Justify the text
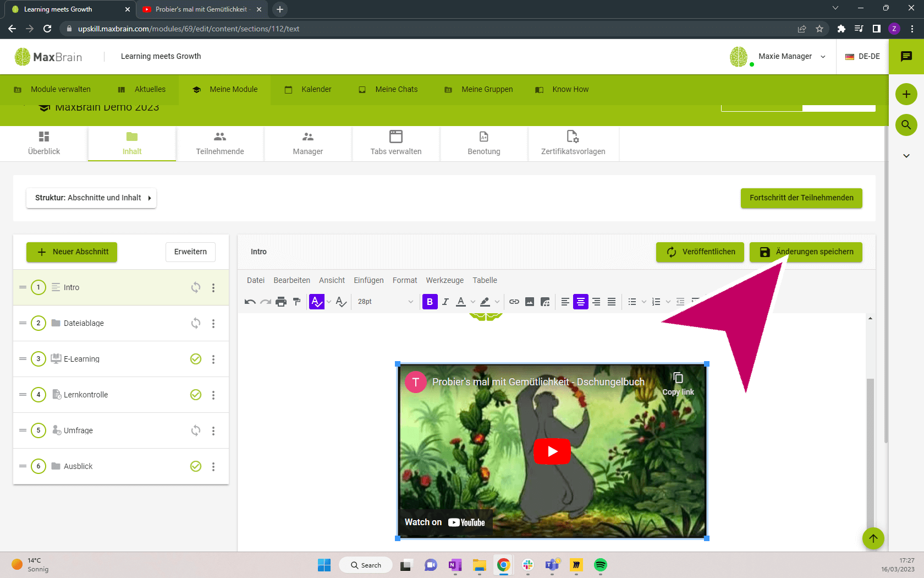This screenshot has width=924, height=578. (612, 302)
